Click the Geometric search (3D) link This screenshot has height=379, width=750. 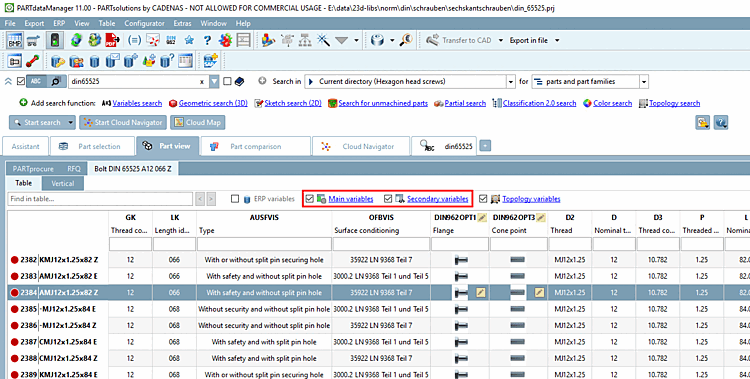coord(213,103)
